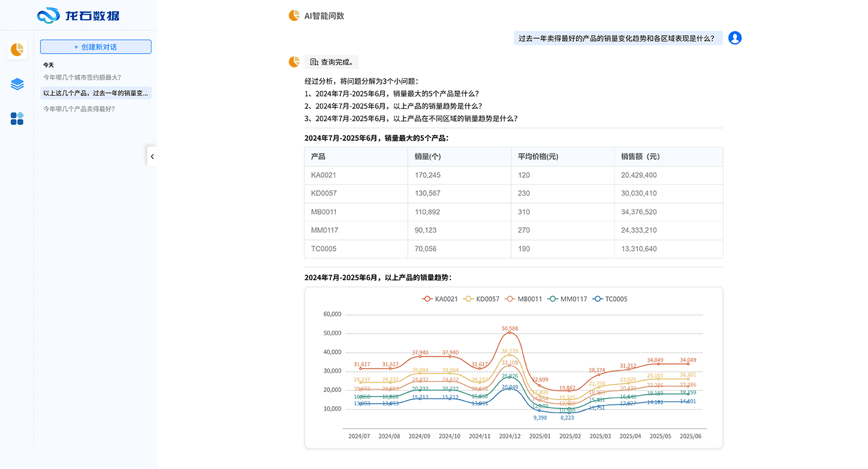Open the stacked layers sidebar icon

[x=17, y=84]
